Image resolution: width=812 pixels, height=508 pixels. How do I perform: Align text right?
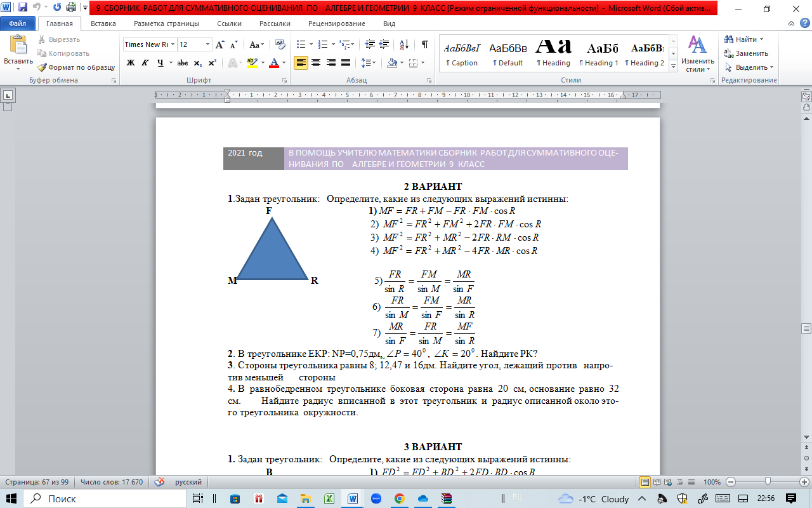click(x=331, y=63)
